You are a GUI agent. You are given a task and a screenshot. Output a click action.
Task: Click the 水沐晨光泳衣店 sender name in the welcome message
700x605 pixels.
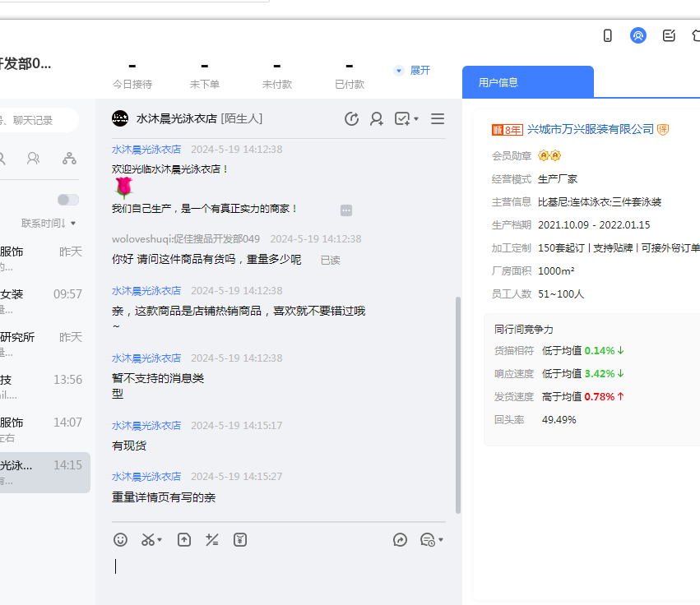(x=146, y=150)
